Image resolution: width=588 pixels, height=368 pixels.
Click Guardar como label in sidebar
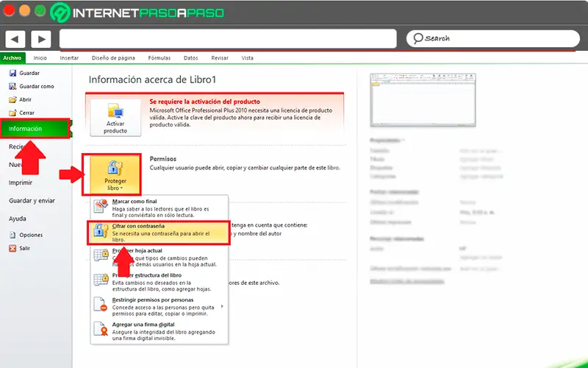(37, 86)
